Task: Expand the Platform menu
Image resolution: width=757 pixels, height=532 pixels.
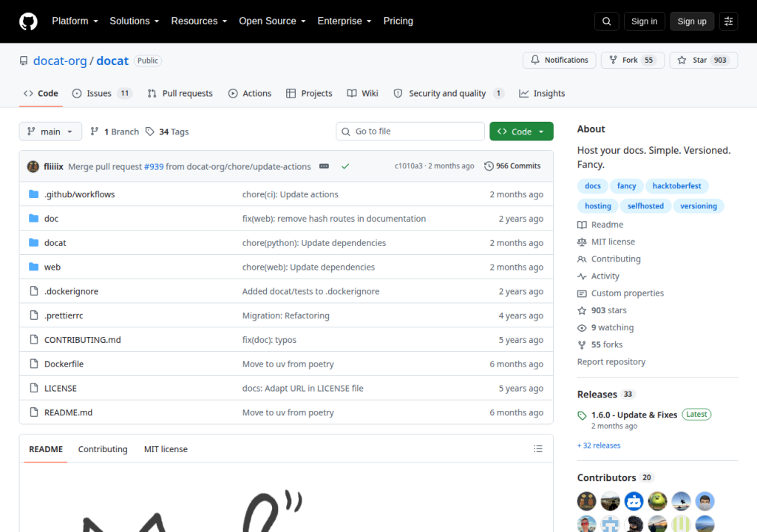Action: [75, 21]
